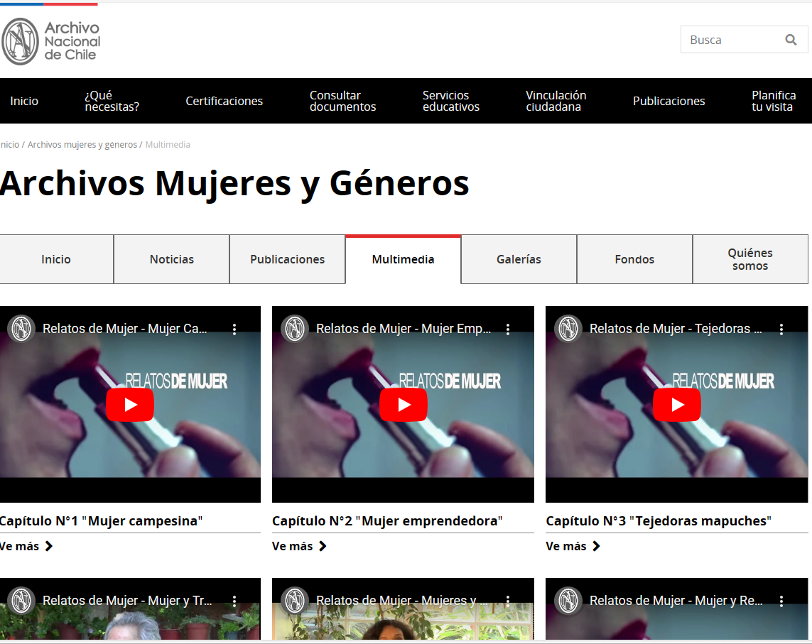812x644 pixels.
Task: Click channel avatar on Mujer Ca... video
Action: 21,329
